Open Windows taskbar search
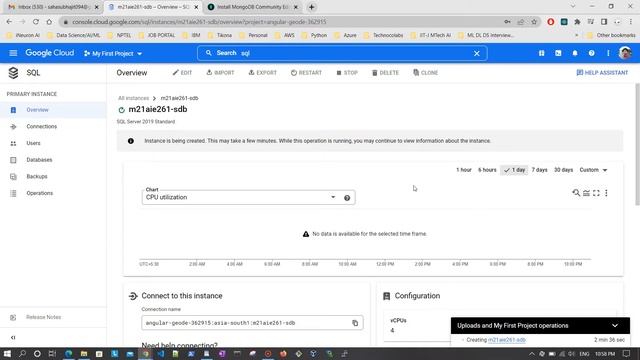 coord(22,353)
